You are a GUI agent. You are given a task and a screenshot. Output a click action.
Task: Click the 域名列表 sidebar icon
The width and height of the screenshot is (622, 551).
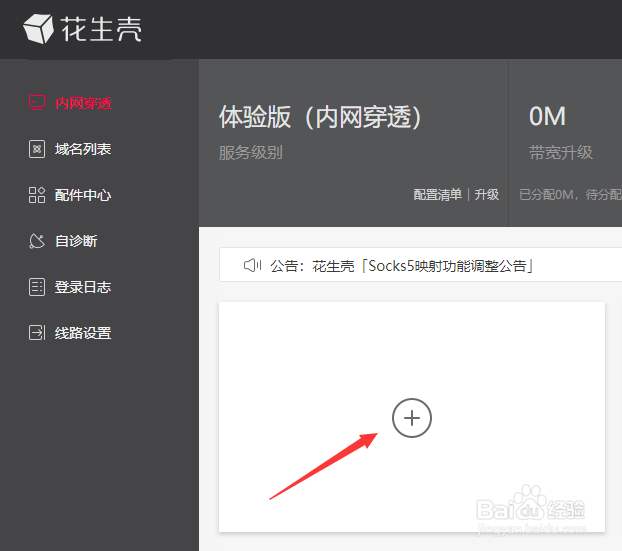pyautogui.click(x=37, y=149)
